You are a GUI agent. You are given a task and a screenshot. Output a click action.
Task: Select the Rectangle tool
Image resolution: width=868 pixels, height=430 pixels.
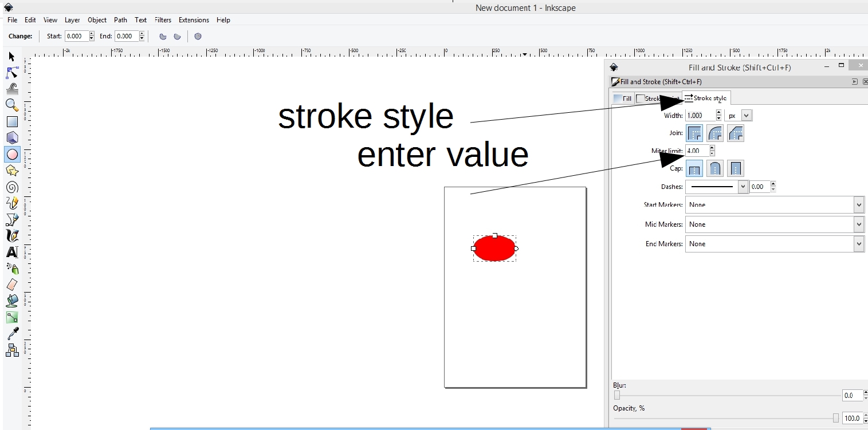coord(11,121)
